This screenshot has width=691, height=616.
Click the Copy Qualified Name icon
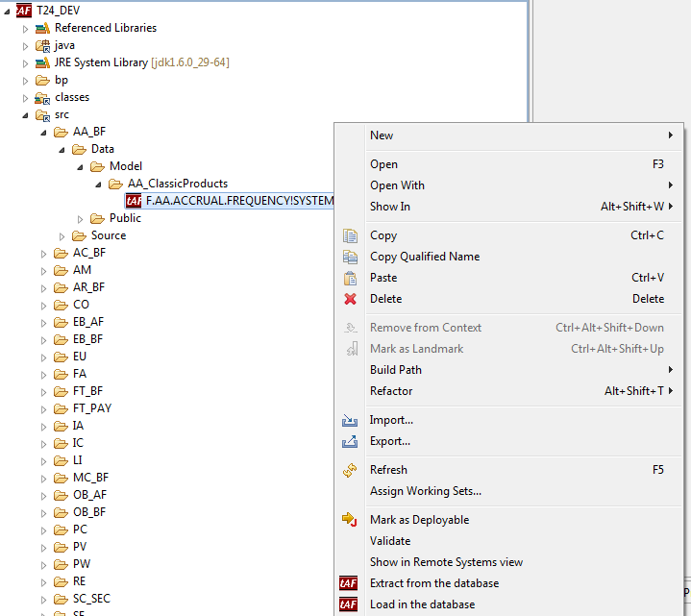tap(350, 257)
